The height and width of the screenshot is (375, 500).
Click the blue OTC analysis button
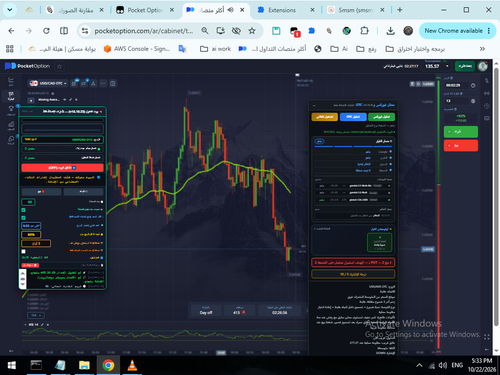pos(353,117)
